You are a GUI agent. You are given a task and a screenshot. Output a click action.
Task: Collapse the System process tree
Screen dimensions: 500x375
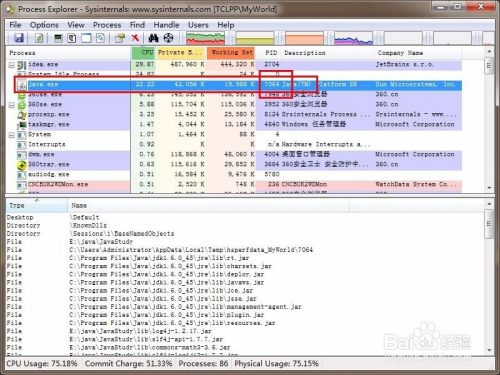point(11,135)
